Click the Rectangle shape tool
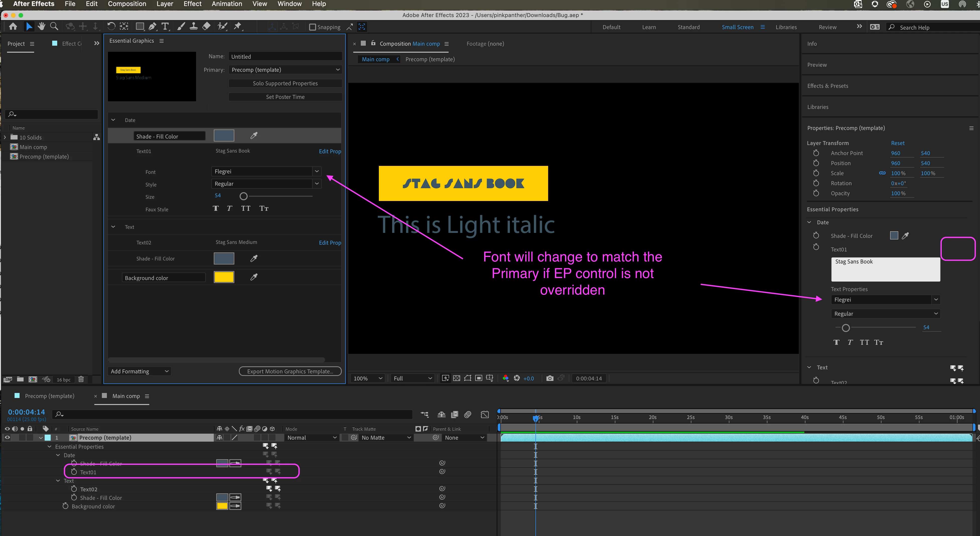Image resolution: width=980 pixels, height=536 pixels. 139,27
